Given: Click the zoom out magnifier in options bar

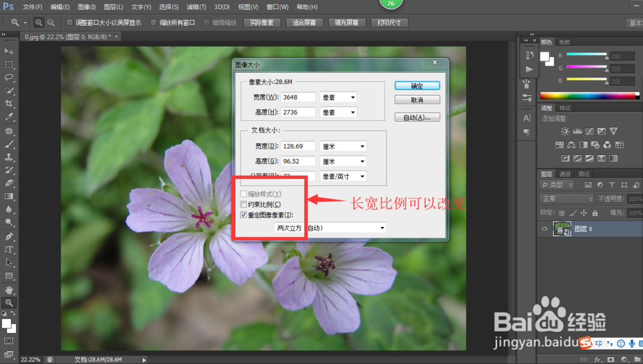Looking at the screenshot, I should coord(51,23).
